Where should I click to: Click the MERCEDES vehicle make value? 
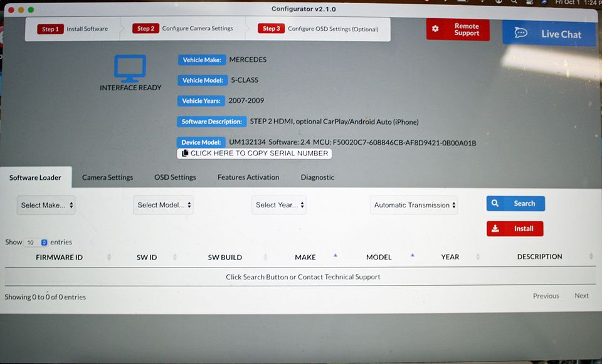coord(248,60)
